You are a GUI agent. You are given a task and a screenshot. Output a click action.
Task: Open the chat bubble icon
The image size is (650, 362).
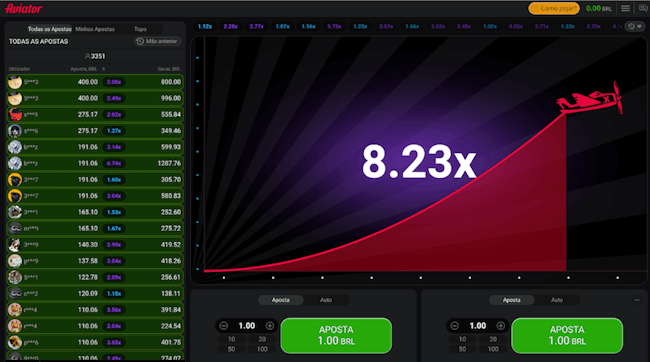tap(643, 8)
